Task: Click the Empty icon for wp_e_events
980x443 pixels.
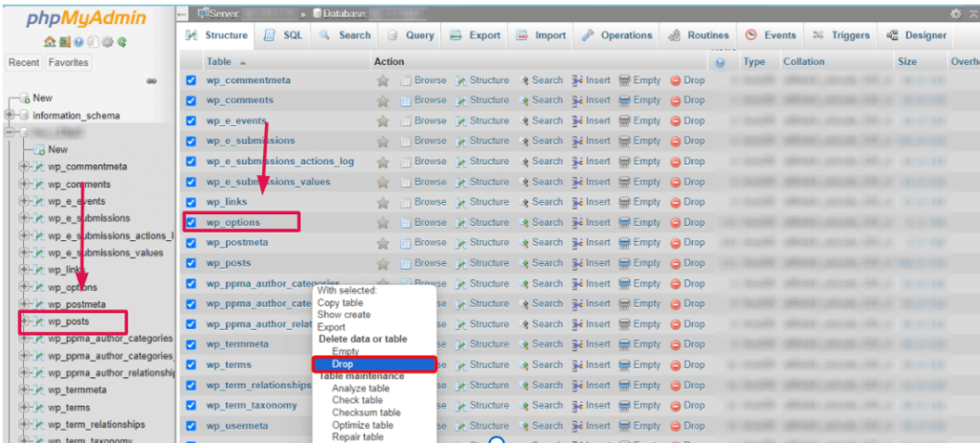Action: [625, 121]
